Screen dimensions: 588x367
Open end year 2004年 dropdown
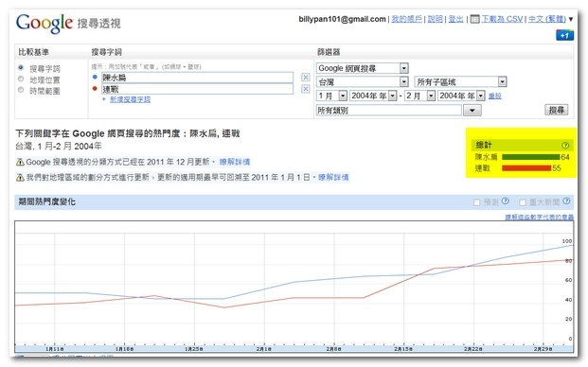(x=462, y=96)
